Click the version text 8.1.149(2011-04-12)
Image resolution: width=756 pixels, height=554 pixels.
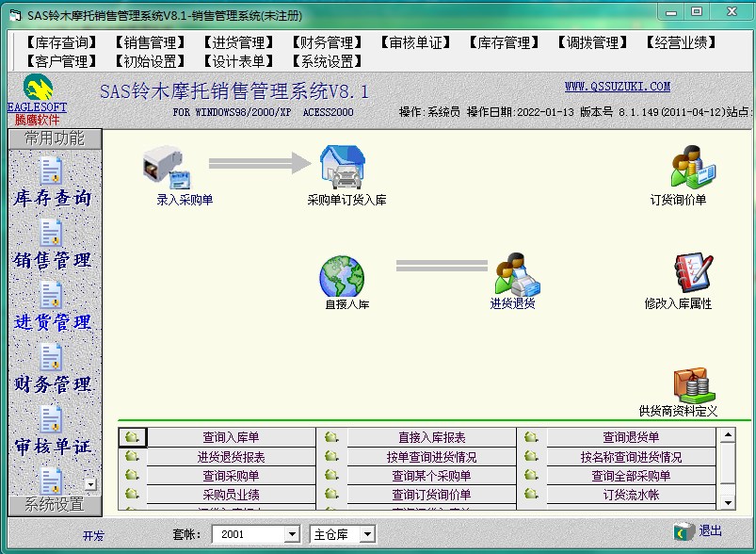point(672,112)
